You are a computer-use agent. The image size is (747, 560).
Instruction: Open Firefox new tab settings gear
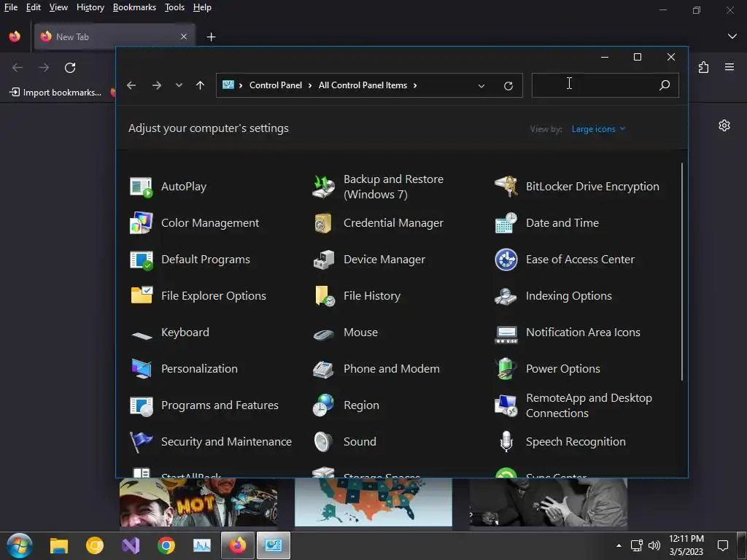click(x=724, y=125)
